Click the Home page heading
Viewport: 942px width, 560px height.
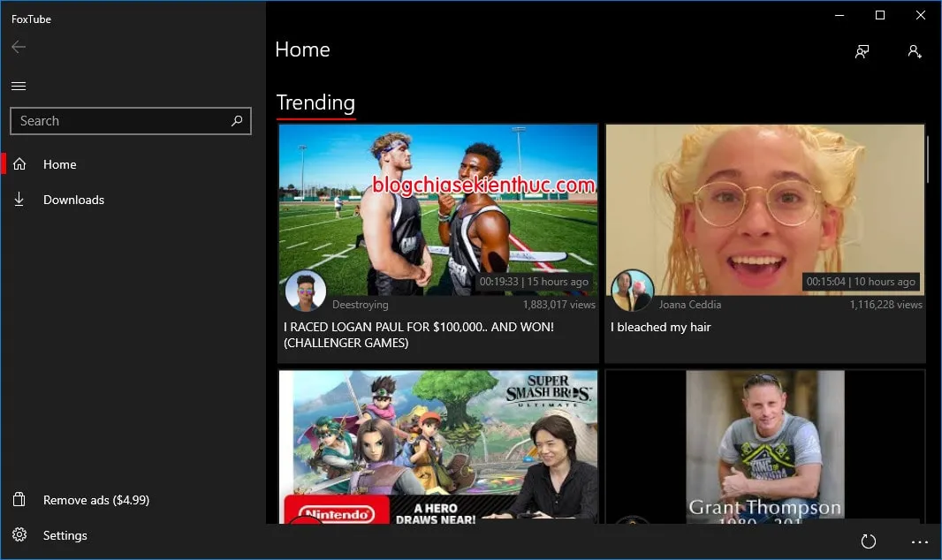pos(302,49)
